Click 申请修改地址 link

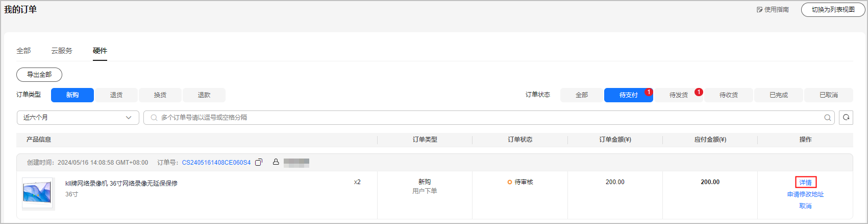tap(806, 194)
